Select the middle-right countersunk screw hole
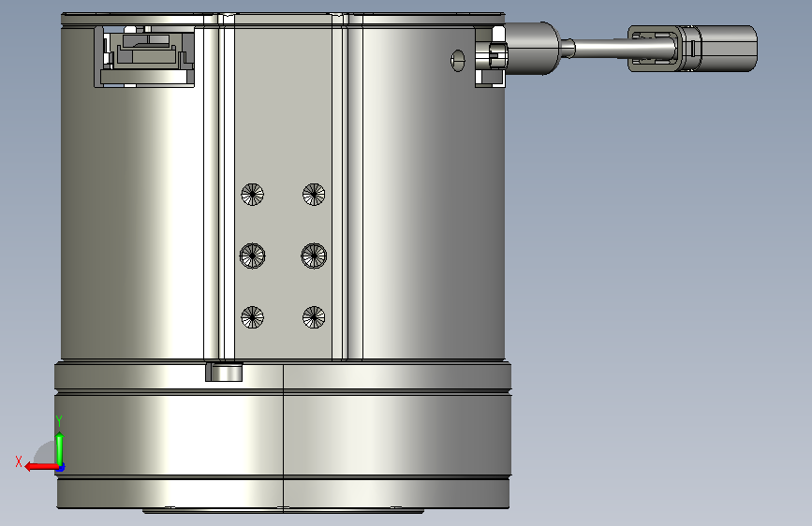 pos(314,256)
